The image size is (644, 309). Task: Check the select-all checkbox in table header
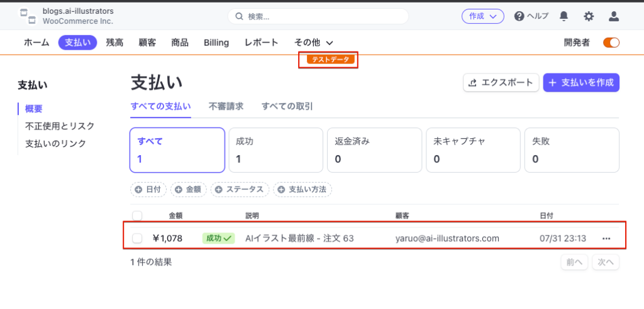(x=137, y=215)
